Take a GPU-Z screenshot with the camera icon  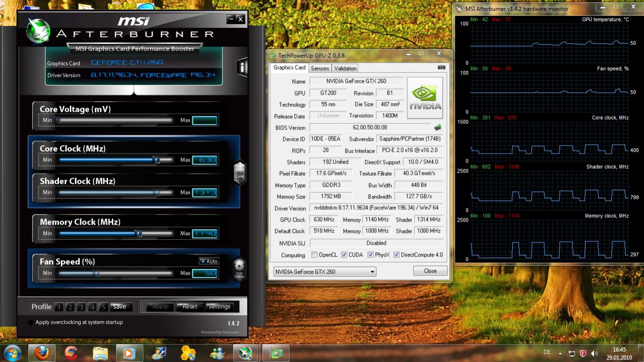(x=441, y=68)
